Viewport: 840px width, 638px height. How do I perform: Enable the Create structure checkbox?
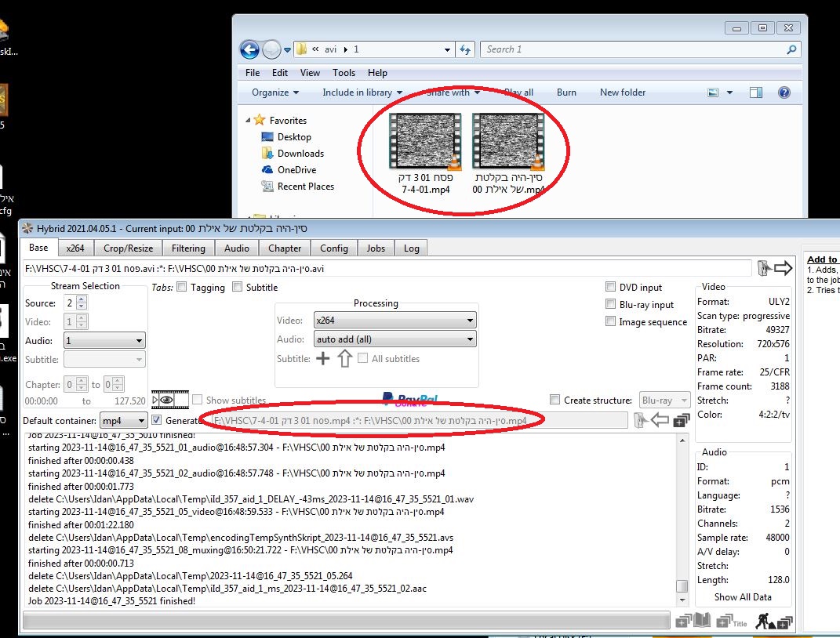point(555,401)
